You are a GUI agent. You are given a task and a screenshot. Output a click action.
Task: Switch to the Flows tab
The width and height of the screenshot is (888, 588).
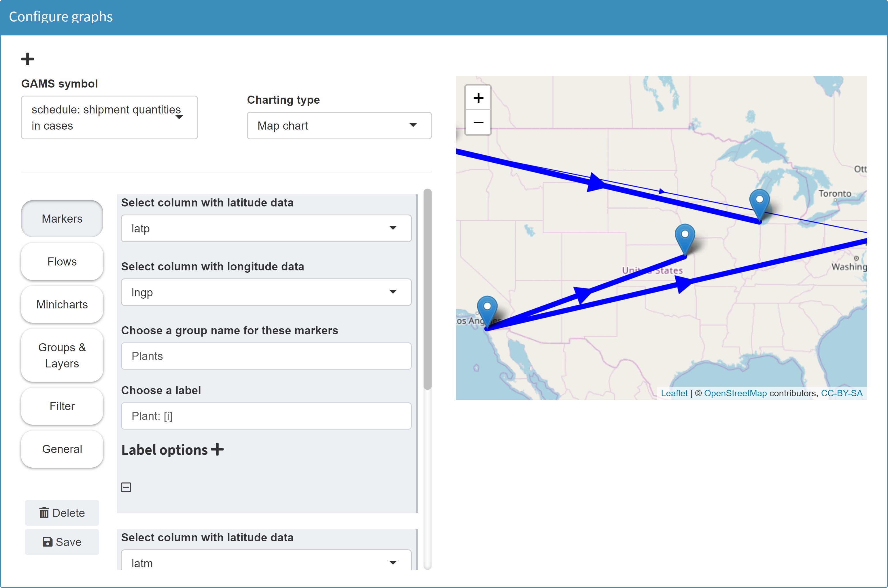point(62,261)
